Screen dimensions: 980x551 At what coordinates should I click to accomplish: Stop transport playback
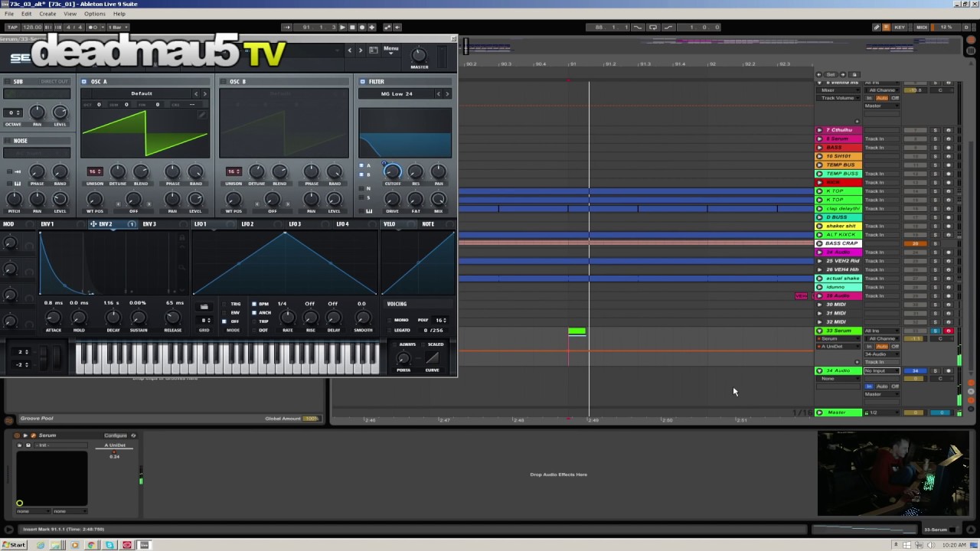click(352, 28)
